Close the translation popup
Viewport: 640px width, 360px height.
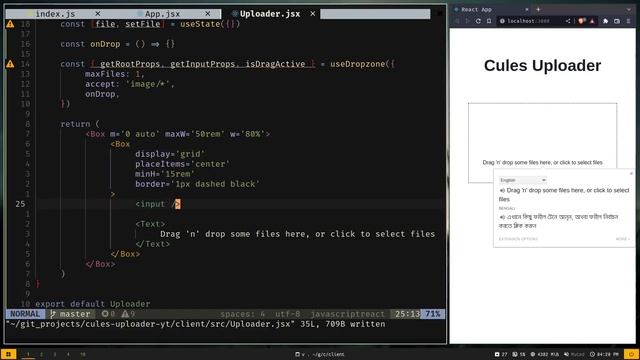[631, 173]
